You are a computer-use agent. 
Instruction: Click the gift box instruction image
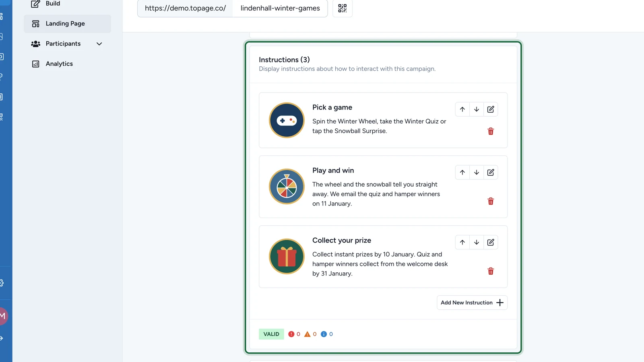click(287, 257)
